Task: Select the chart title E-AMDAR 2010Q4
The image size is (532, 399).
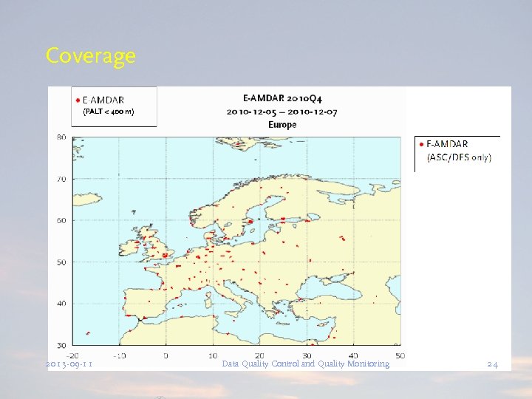Action: 282,99
